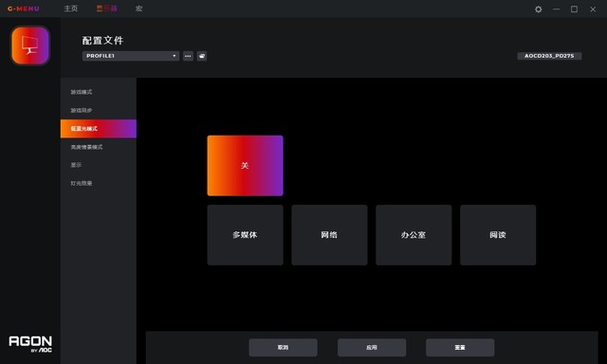This screenshot has width=607, height=364.
Task: Select the 网络 mode tile
Action: pos(329,235)
